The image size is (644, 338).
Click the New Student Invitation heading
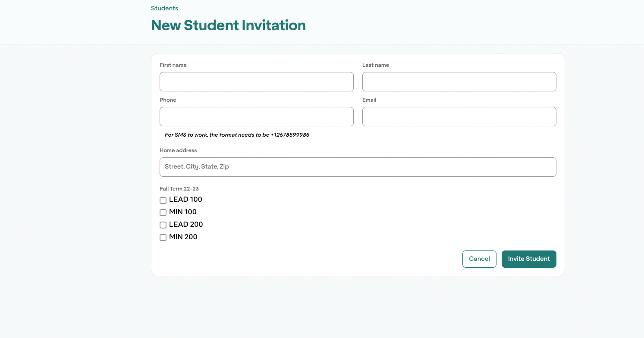pyautogui.click(x=228, y=25)
